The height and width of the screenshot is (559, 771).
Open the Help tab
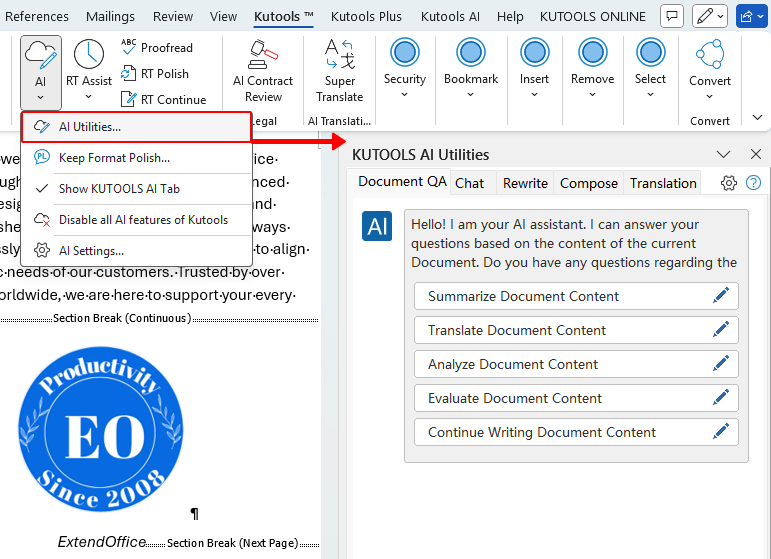[510, 16]
